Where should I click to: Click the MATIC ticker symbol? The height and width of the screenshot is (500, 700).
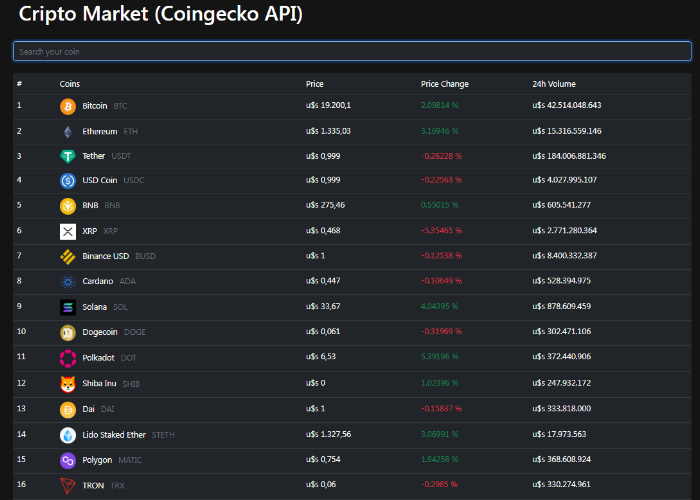pyautogui.click(x=130, y=460)
